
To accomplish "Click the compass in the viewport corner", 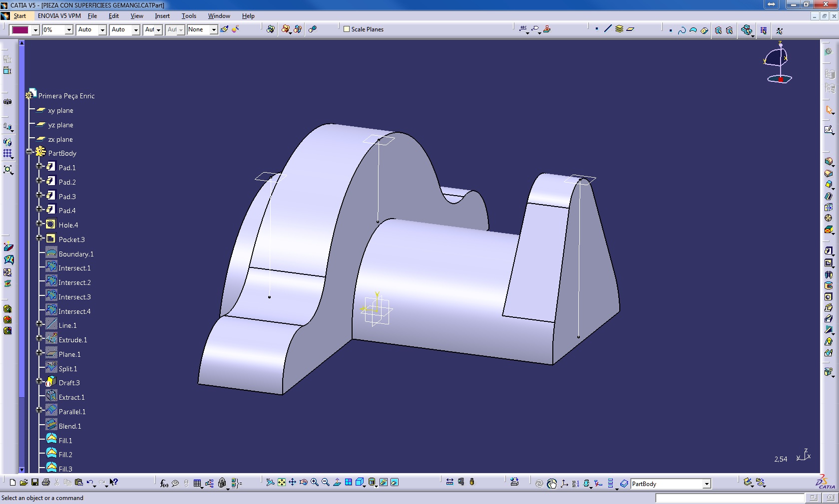I will click(x=778, y=63).
